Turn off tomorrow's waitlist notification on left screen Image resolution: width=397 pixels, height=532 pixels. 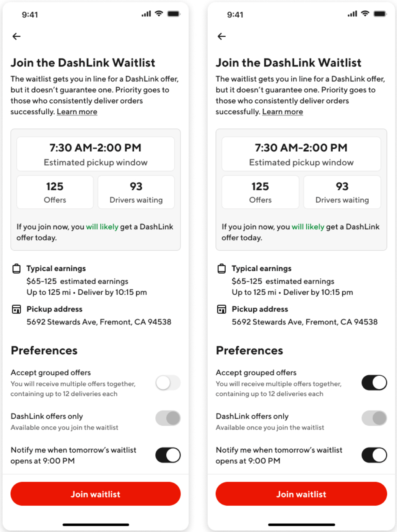(x=168, y=455)
